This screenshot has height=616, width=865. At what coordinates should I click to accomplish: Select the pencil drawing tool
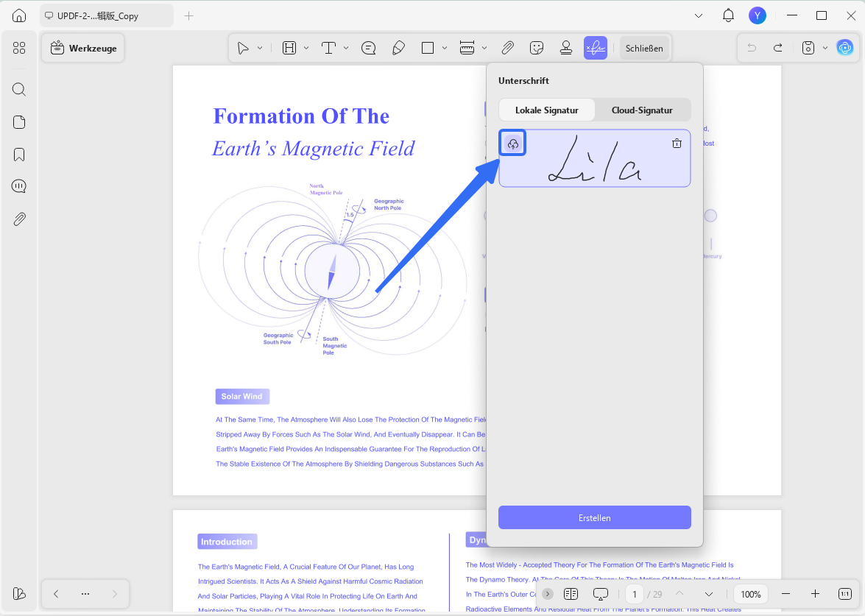(x=398, y=48)
